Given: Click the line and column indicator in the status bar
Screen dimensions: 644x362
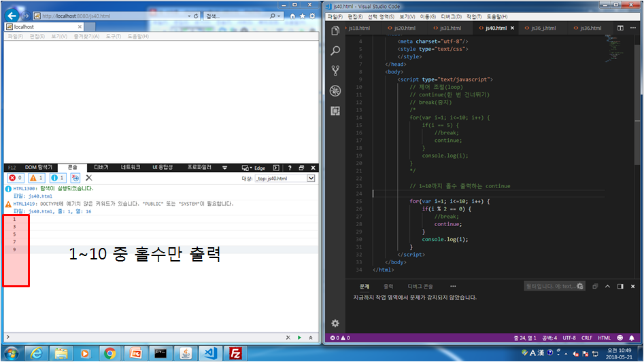Looking at the screenshot, I should (x=524, y=338).
